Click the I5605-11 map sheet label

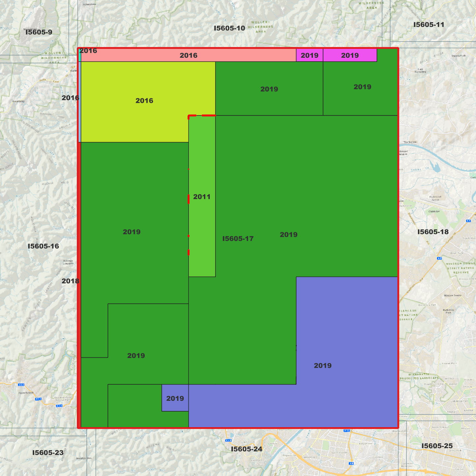[429, 25]
